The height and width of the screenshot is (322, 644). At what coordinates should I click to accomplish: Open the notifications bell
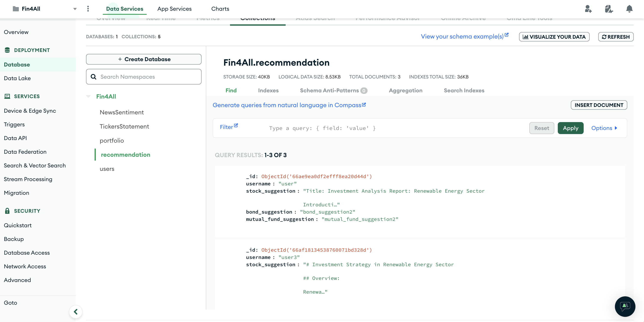pos(629,9)
